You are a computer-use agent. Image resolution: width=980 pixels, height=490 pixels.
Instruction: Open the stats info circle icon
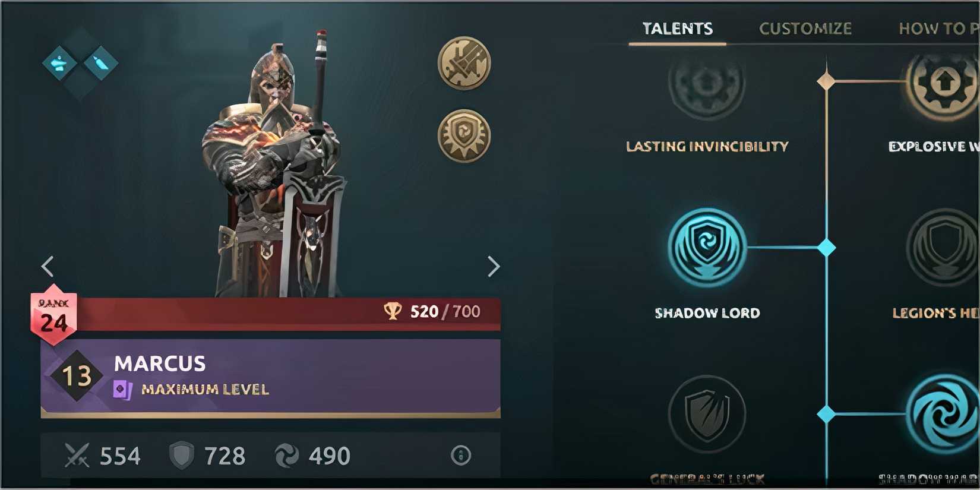[x=461, y=456]
